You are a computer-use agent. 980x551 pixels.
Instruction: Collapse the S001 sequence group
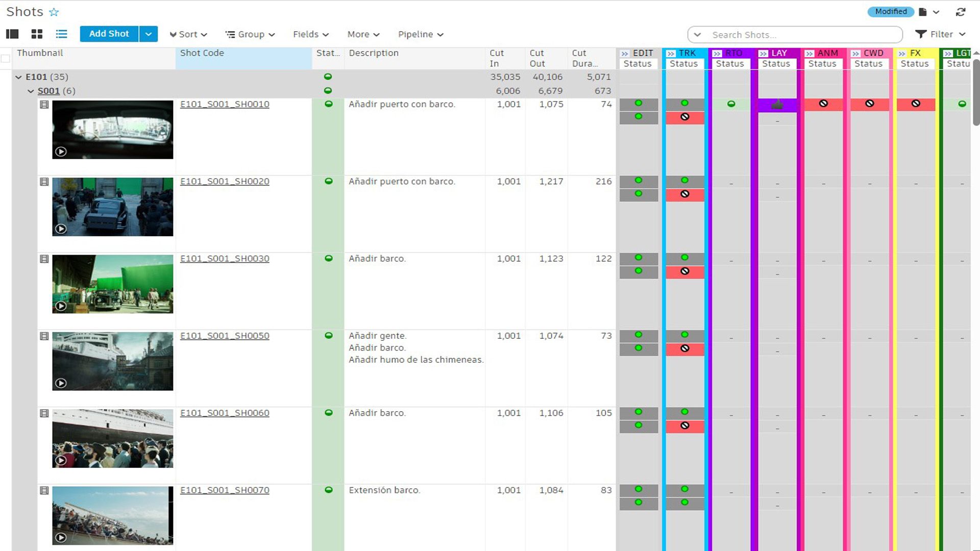point(31,91)
